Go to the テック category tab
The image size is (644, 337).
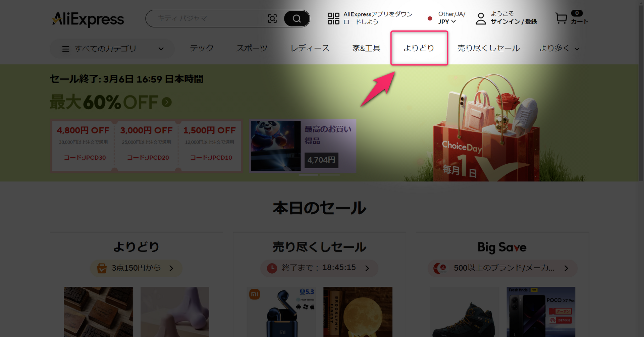(202, 48)
